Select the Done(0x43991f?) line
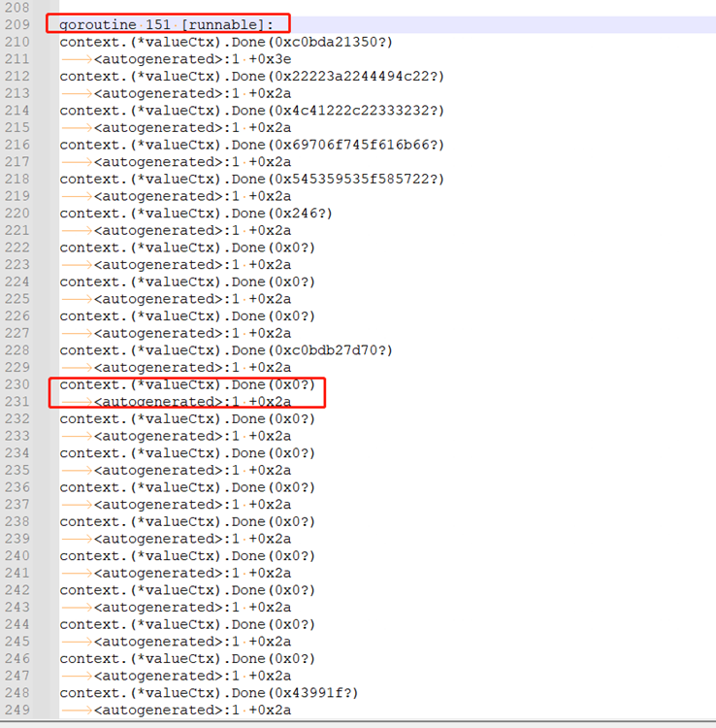 (209, 693)
